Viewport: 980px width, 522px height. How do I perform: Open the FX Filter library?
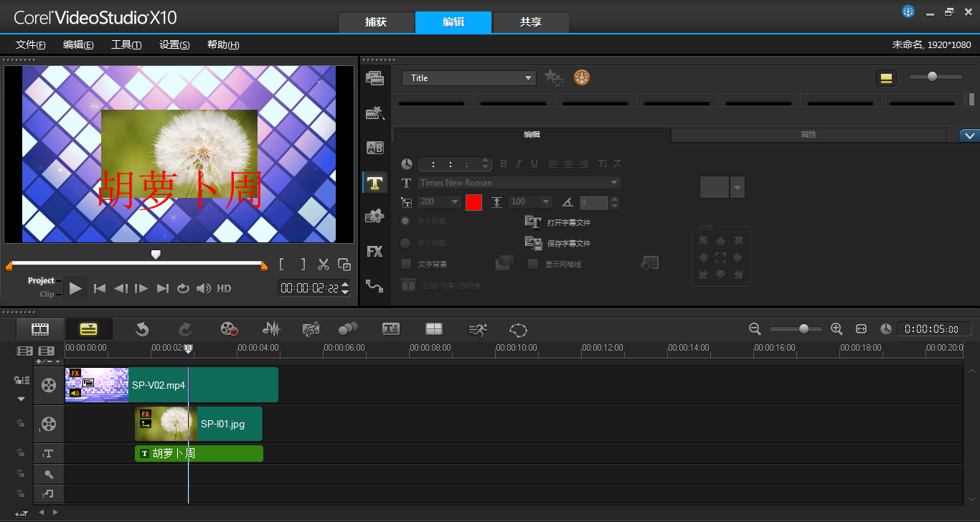click(x=374, y=252)
